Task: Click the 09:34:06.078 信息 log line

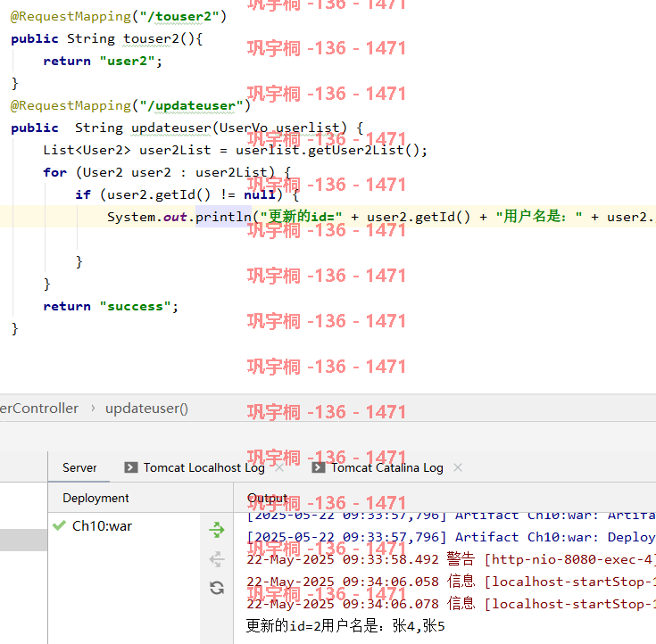Action: click(x=451, y=604)
